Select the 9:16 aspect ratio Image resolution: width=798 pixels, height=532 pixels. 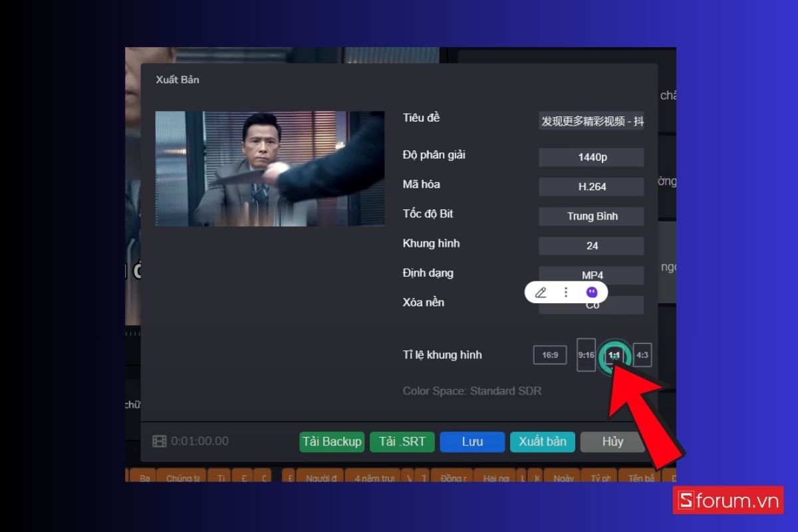(x=586, y=355)
